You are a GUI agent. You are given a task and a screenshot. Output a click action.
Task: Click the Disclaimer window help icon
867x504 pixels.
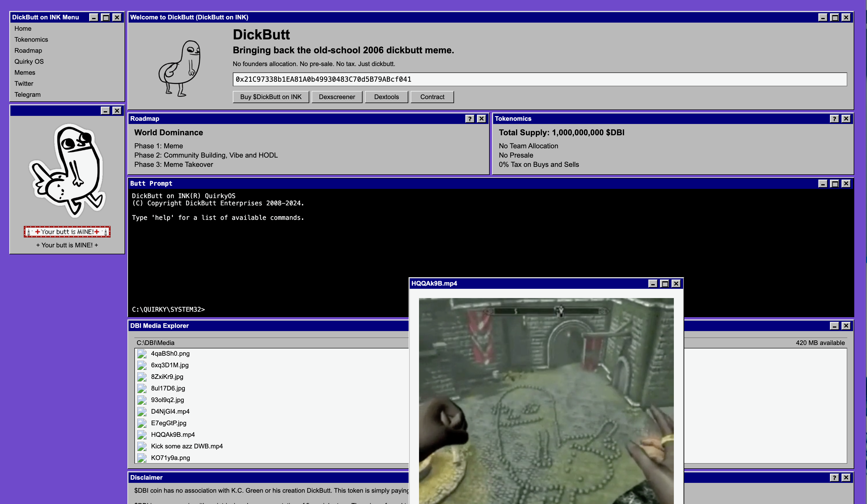coord(834,478)
